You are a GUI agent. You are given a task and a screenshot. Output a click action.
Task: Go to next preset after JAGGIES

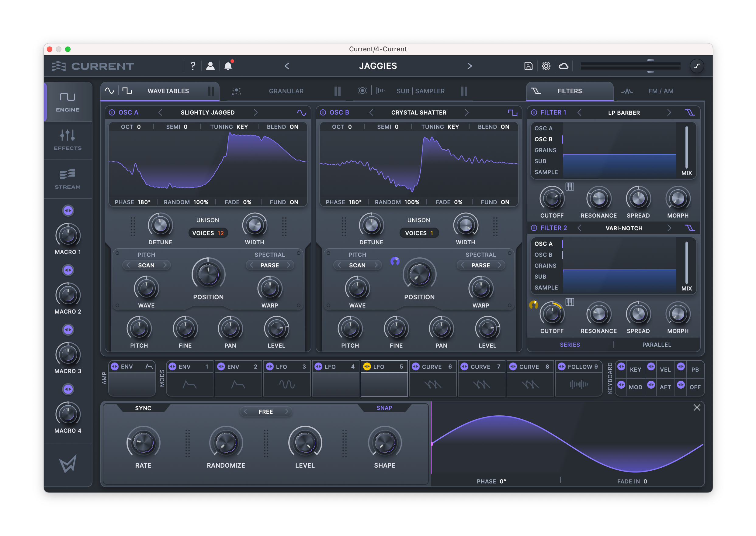click(469, 66)
